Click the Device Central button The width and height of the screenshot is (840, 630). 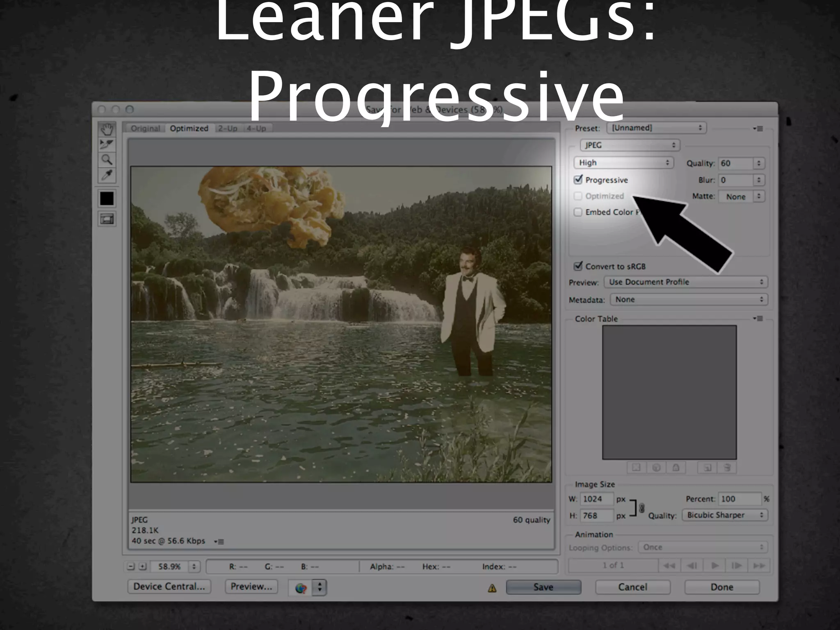pyautogui.click(x=169, y=587)
